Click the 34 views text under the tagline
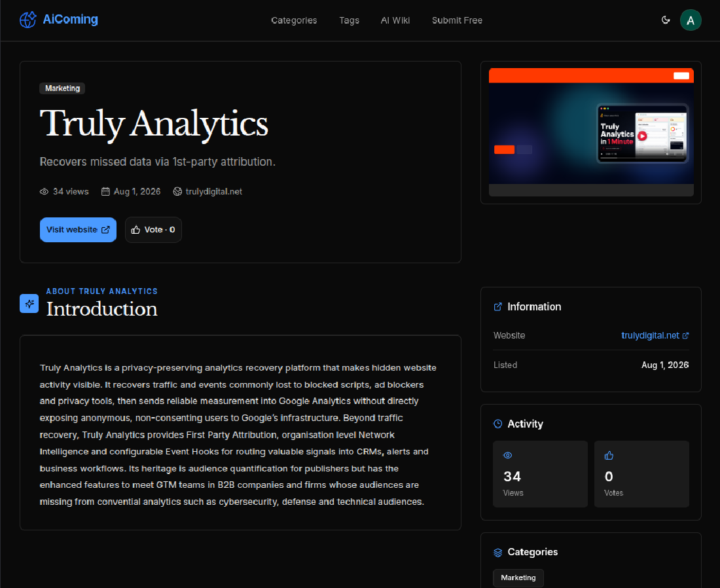Viewport: 720px width, 588px height. coord(71,192)
